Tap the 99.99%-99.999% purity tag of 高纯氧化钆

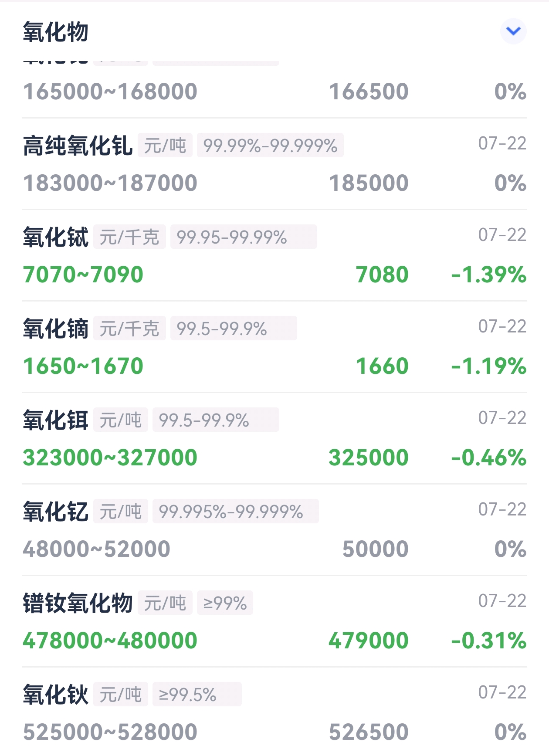(270, 146)
